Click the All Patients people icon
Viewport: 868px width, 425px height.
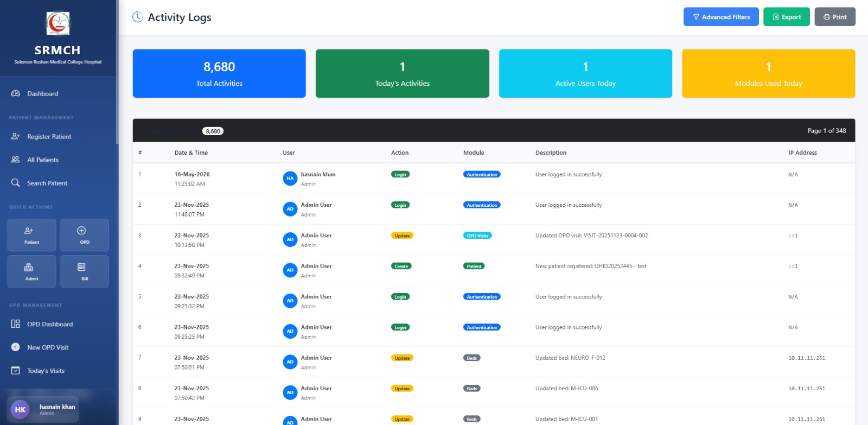point(16,160)
